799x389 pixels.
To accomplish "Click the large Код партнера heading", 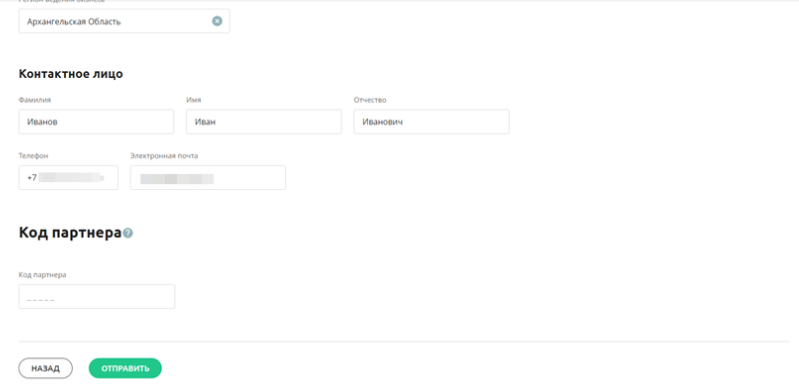I will (x=70, y=232).
